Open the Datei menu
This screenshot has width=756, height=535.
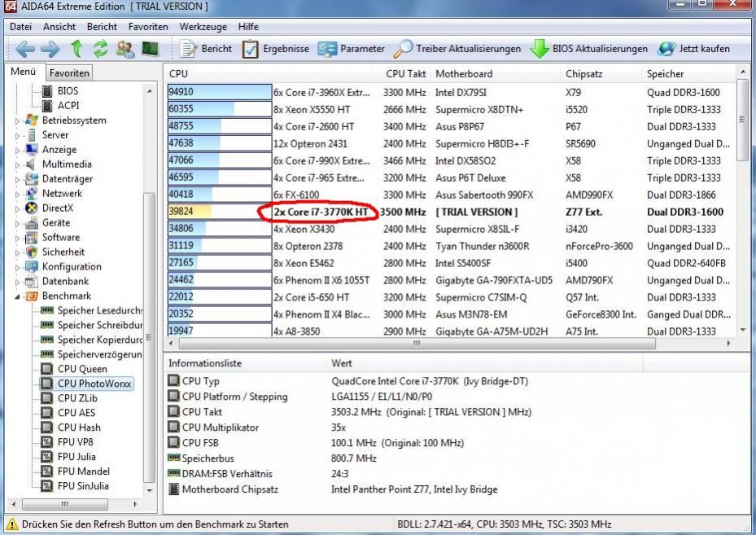tap(20, 27)
